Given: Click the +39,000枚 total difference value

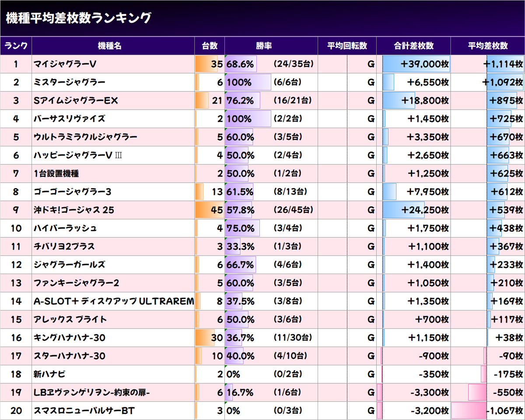Looking at the screenshot, I should pos(424,64).
